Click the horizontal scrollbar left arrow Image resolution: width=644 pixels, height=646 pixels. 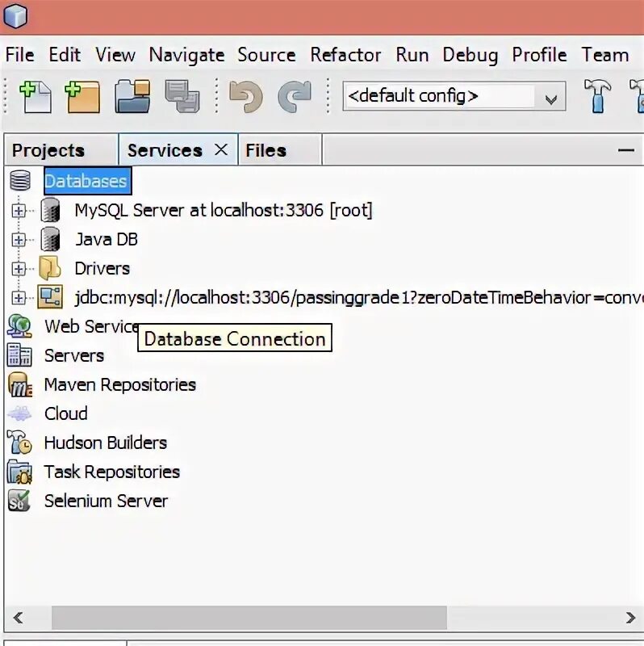pos(18,618)
